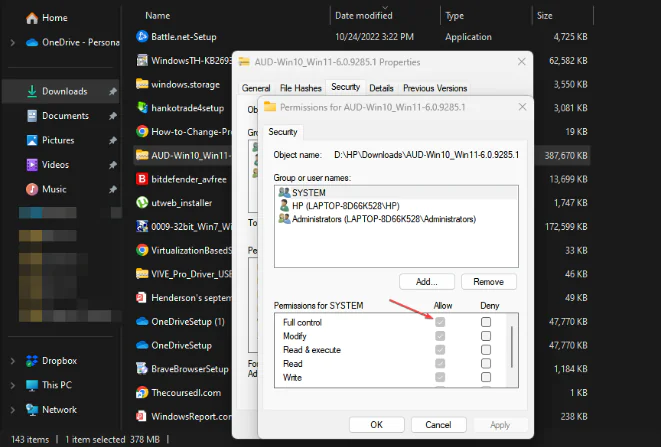Click the Battle.net-Setup file icon
662x447 pixels.
(142, 37)
